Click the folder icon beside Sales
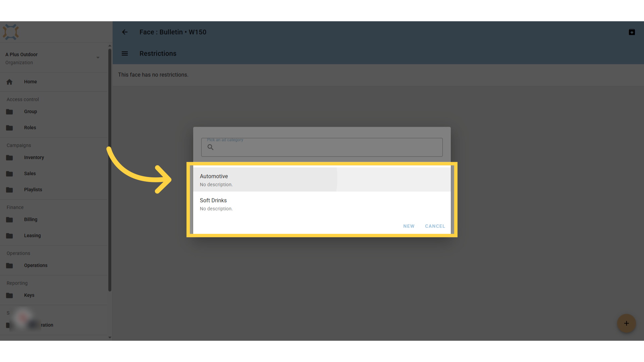This screenshot has height=362, width=644. click(9, 174)
